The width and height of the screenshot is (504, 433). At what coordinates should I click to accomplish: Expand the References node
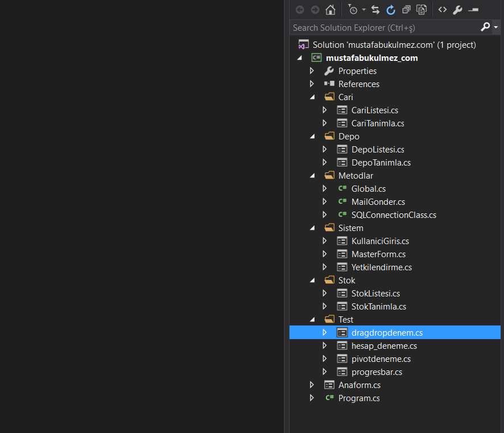click(312, 84)
